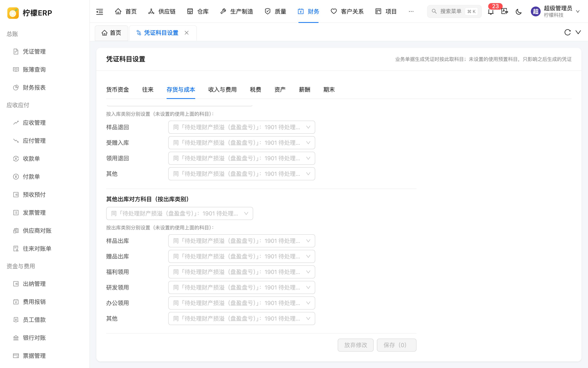The width and height of the screenshot is (588, 368).
Task: Go to 首页 in top navigation
Action: coord(126,11)
